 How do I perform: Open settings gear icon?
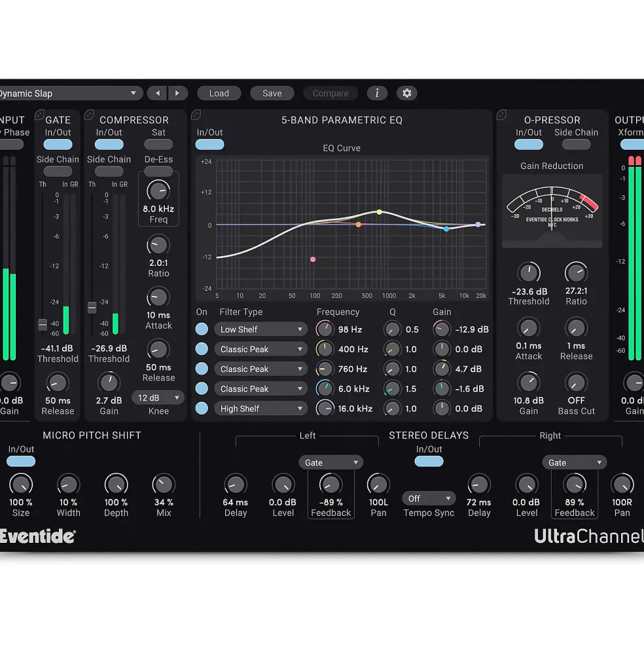[406, 94]
